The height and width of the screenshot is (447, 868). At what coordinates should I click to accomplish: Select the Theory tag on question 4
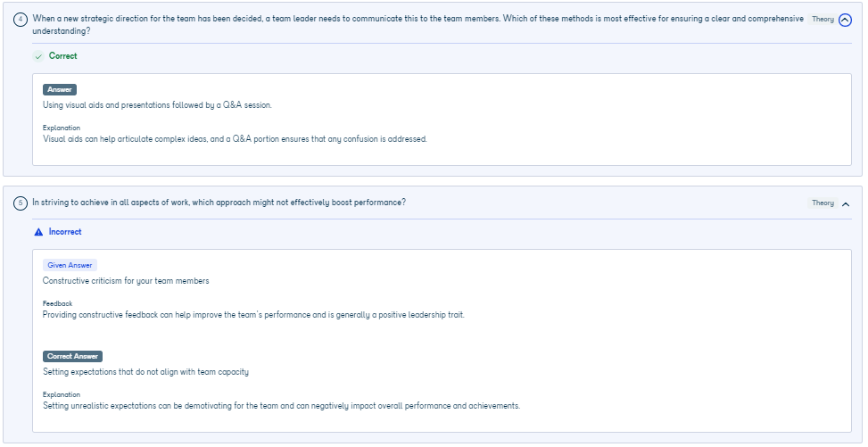point(823,20)
